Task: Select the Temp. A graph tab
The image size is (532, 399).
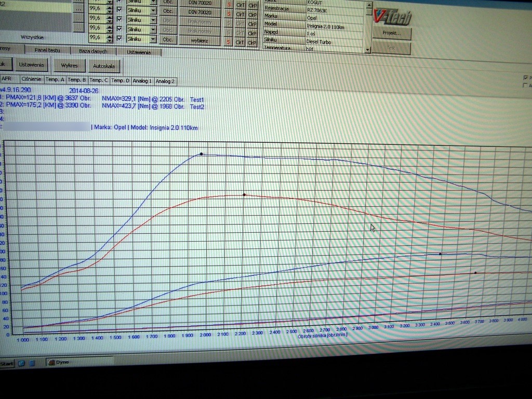Action: pos(55,80)
